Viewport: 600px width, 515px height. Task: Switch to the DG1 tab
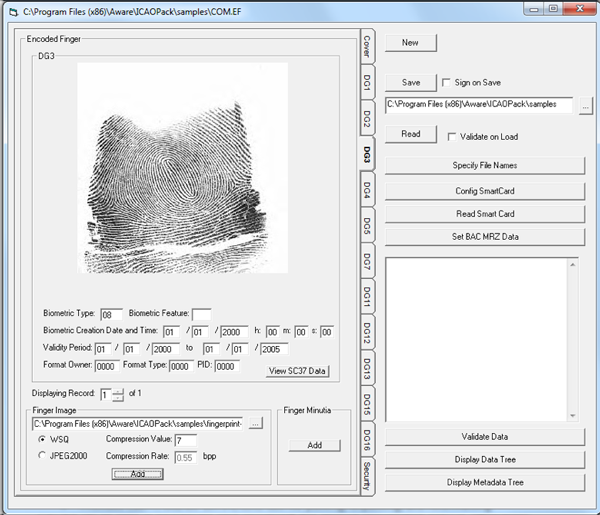(x=367, y=83)
